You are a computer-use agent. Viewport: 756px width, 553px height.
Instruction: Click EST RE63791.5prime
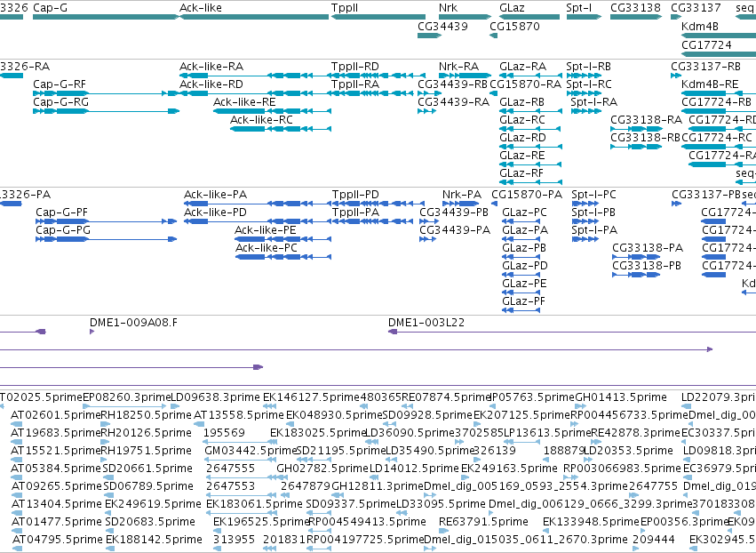[x=483, y=522]
